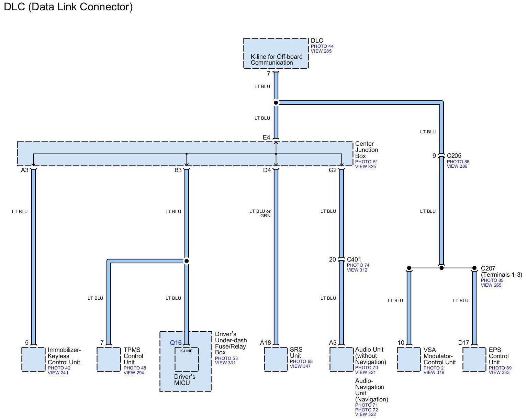Select the K-line for Off-board Communication box
Image resolution: width=527 pixels, height=420 pixels.
click(x=276, y=54)
